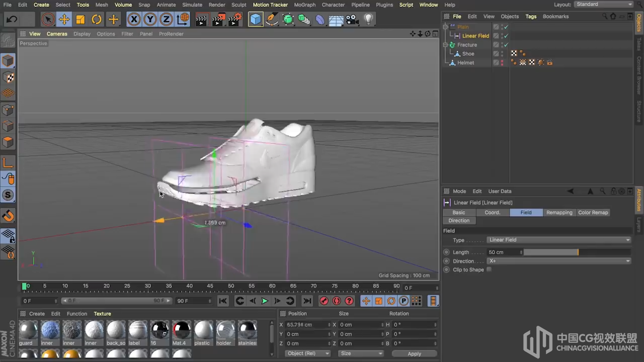Viewport: 644px width, 362px height.
Task: Toggle Helmet visibility dots
Action: pyautogui.click(x=502, y=63)
